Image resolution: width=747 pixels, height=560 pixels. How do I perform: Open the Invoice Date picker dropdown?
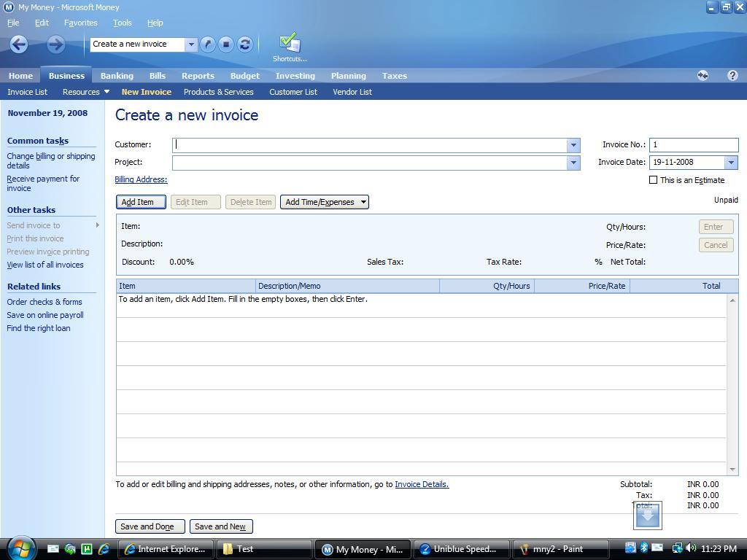pos(731,163)
